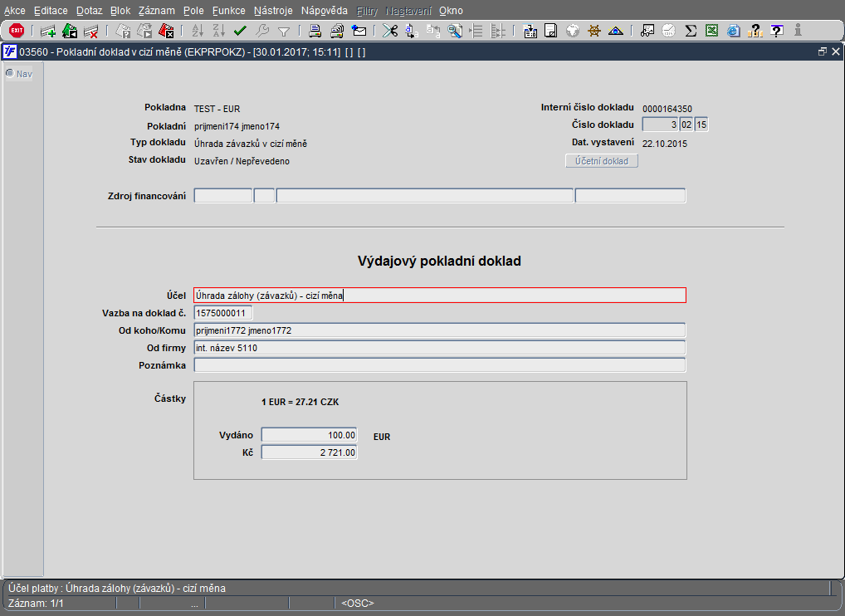
Task: Click the Záznam: 1/1 status bar entry
Action: (x=36, y=603)
